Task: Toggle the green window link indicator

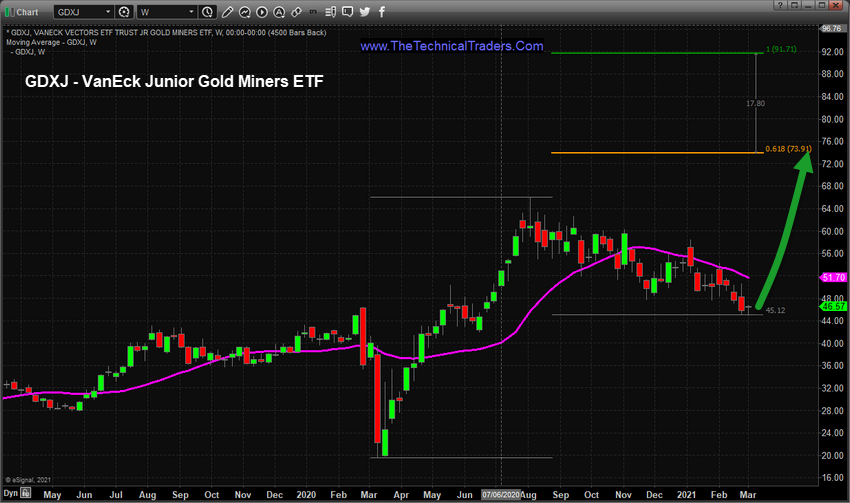Action: pos(9,12)
